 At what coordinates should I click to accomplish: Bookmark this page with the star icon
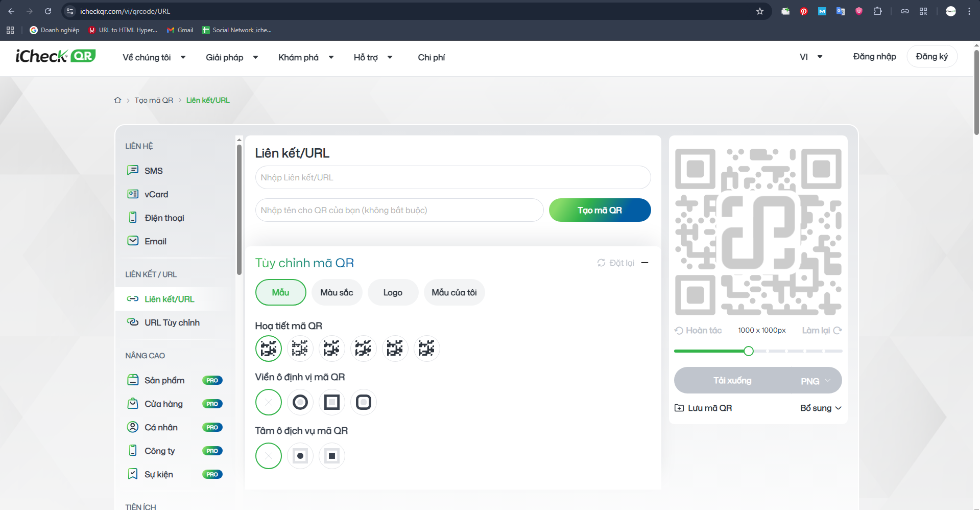click(760, 11)
